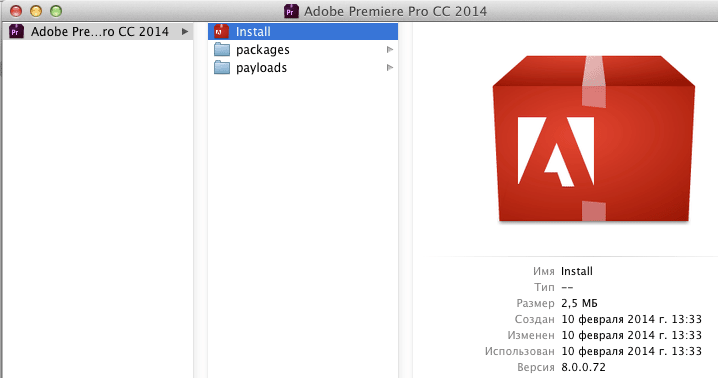Select the Install item in the file list

point(303,32)
